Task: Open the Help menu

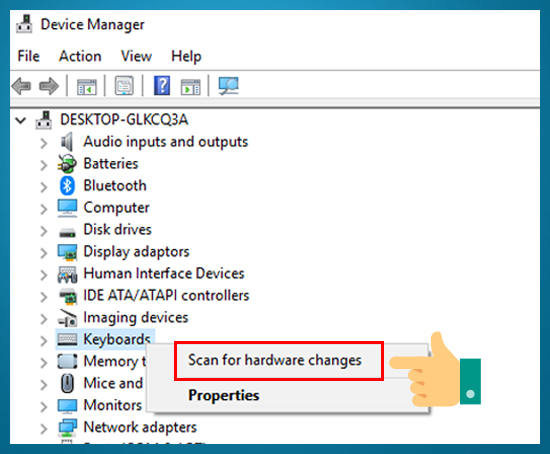Action: 186,56
